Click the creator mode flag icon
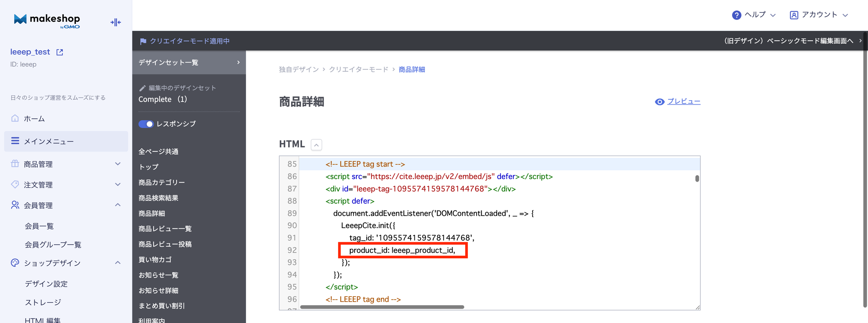The width and height of the screenshot is (868, 323). pyautogui.click(x=143, y=41)
